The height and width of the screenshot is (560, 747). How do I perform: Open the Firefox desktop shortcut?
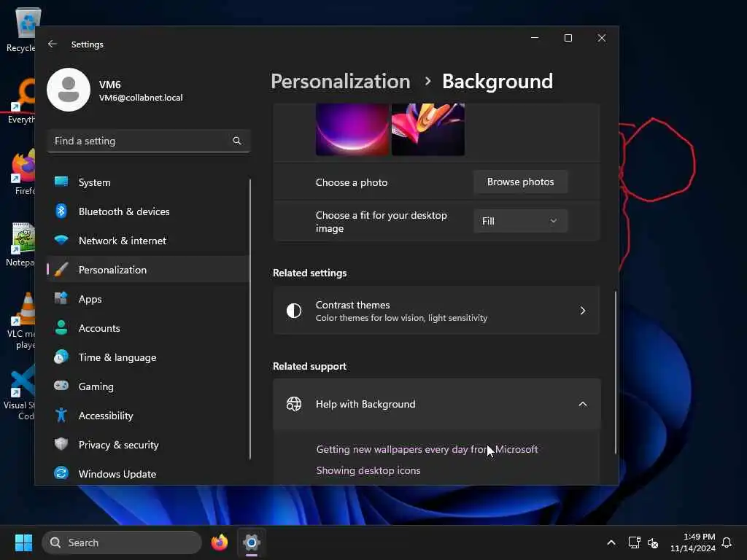(22, 172)
